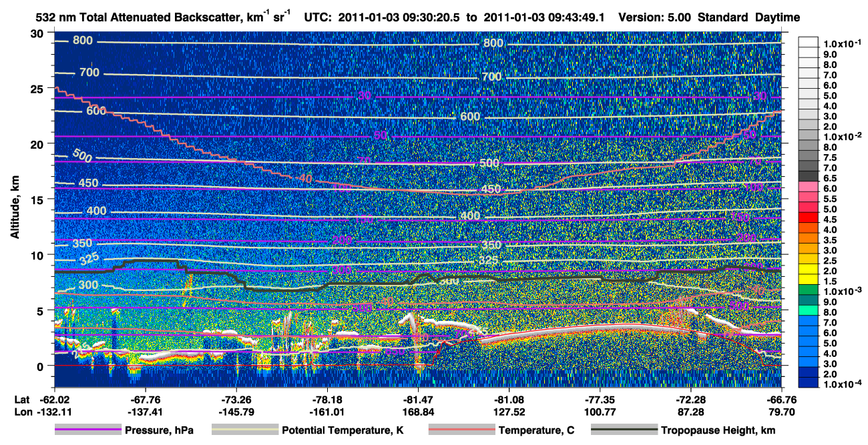The width and height of the screenshot is (868, 445).
Task: Click the orange colorbar swatch beside 3.5
Action: tap(809, 238)
